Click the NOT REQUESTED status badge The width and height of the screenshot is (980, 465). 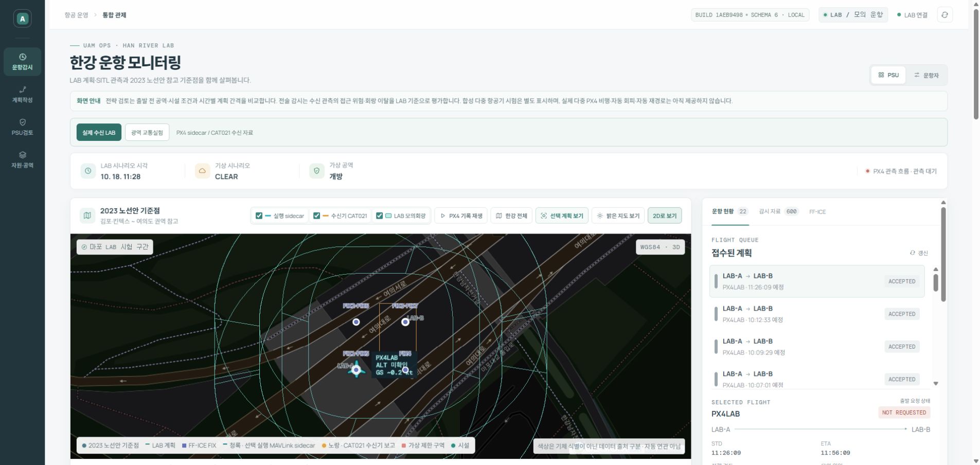(904, 413)
